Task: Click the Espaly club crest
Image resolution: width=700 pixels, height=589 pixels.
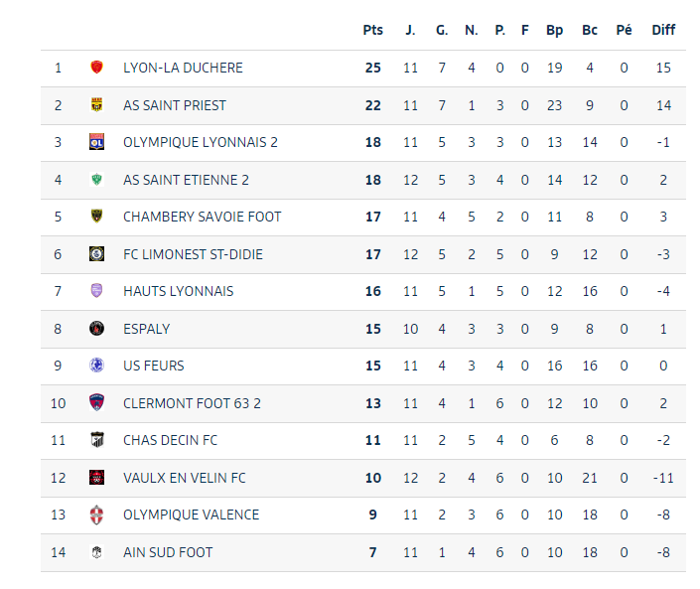Action: pos(97,329)
